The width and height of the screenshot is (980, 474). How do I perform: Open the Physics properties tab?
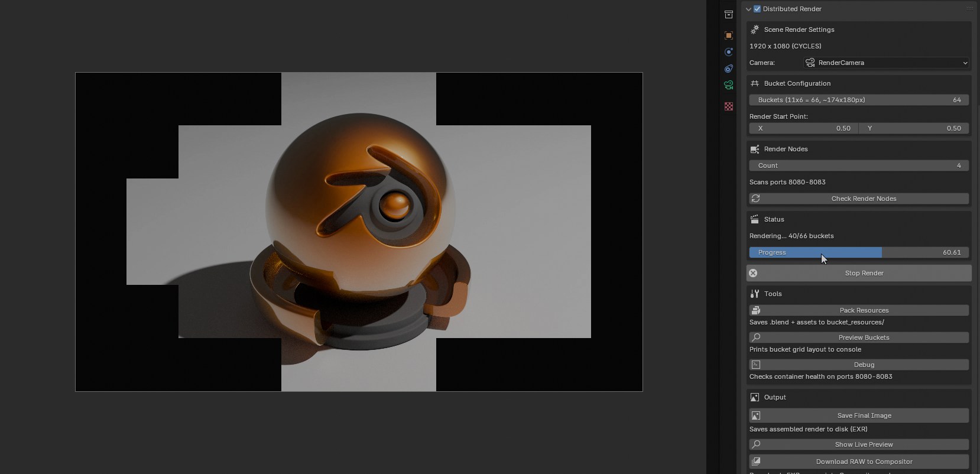729,52
